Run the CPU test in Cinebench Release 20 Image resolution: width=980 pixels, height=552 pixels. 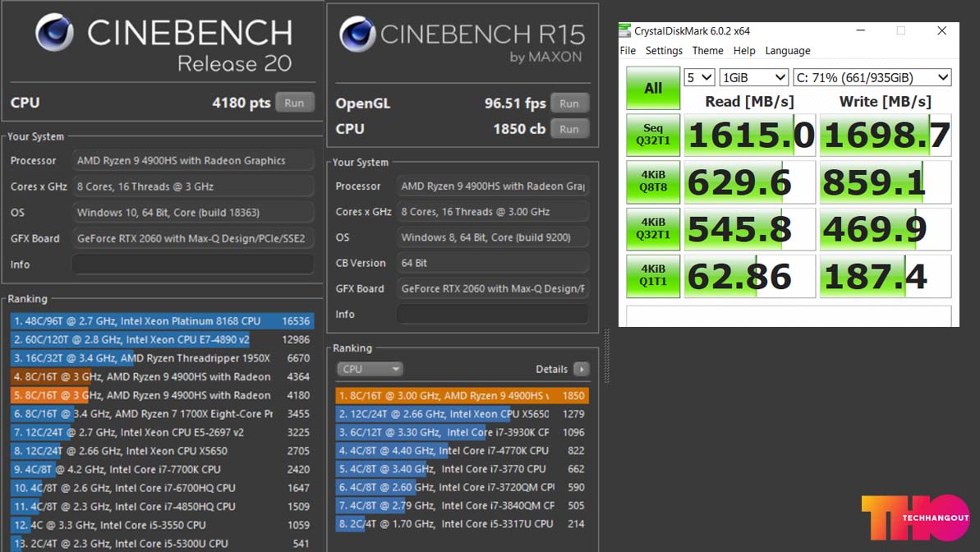click(x=294, y=103)
